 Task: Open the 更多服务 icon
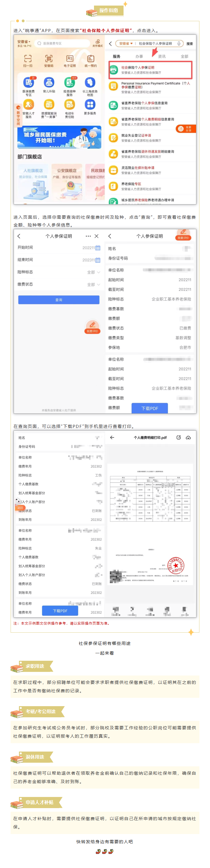tap(90, 105)
